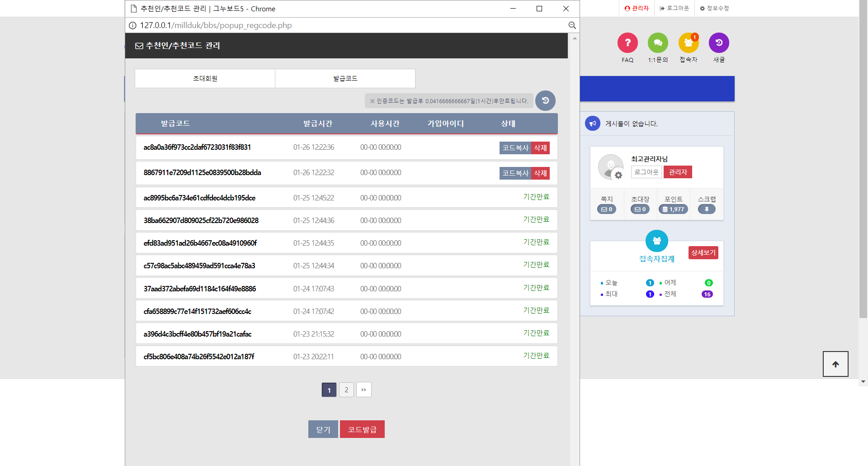Click 정보수정 in the top menu

tap(714, 8)
